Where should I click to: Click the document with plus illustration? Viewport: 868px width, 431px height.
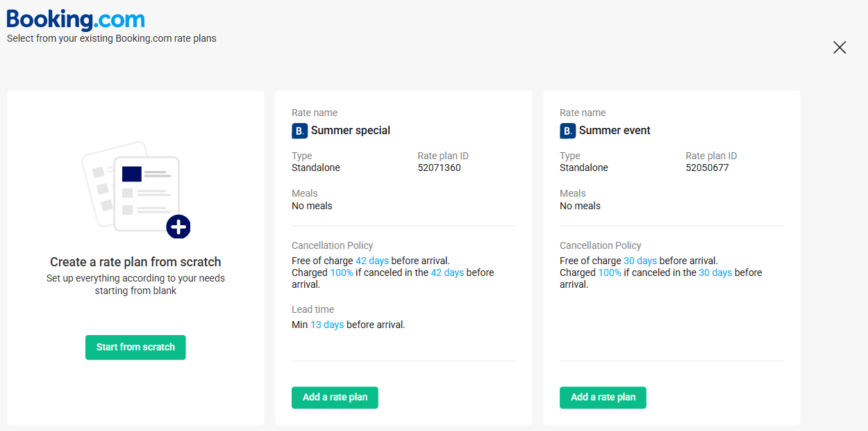click(135, 189)
